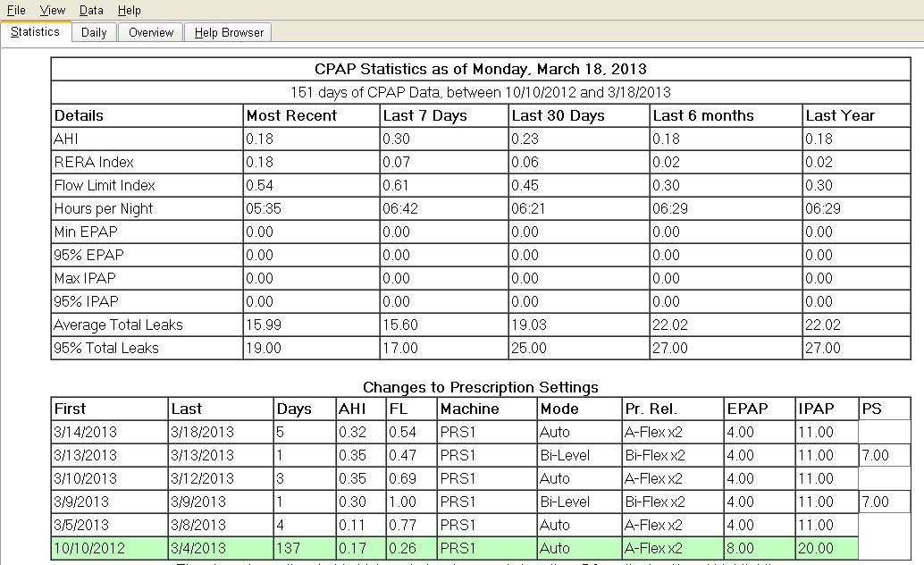Click the Flow Limit Index row label
This screenshot has height=565, width=924.
(x=105, y=185)
